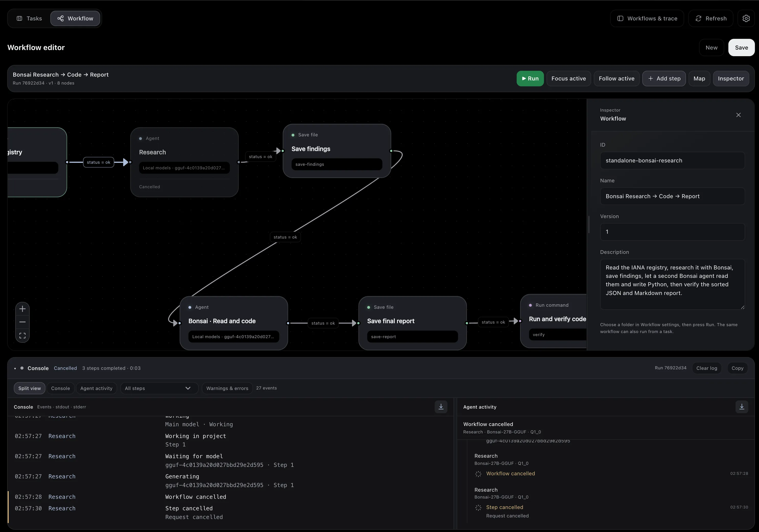Click the save-findings field in Save findings node

tap(337, 164)
